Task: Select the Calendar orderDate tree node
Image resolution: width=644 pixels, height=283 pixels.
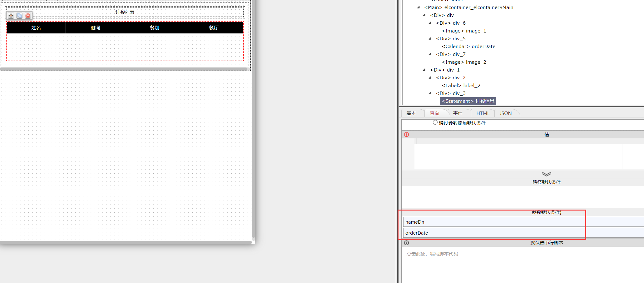Action: click(x=468, y=46)
